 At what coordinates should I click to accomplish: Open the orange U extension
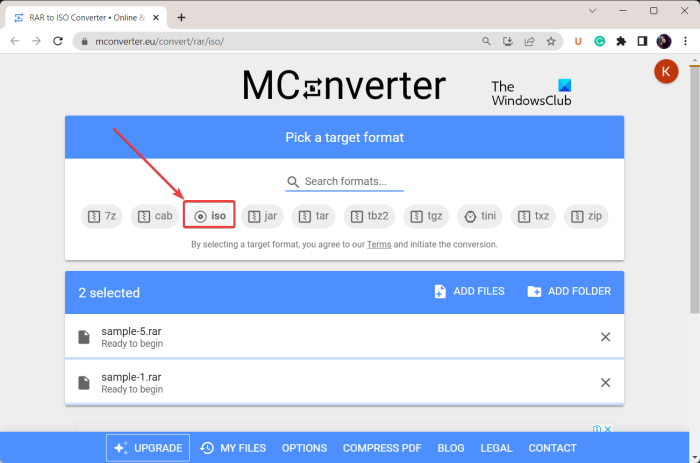(578, 42)
